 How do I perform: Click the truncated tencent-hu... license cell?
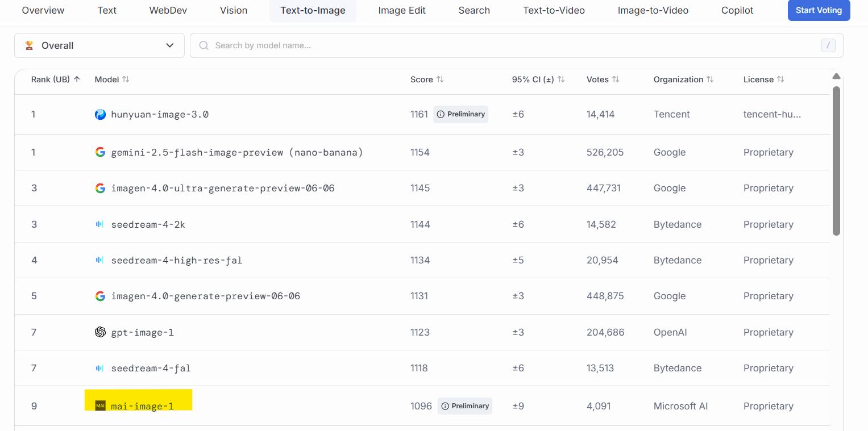[x=773, y=114]
